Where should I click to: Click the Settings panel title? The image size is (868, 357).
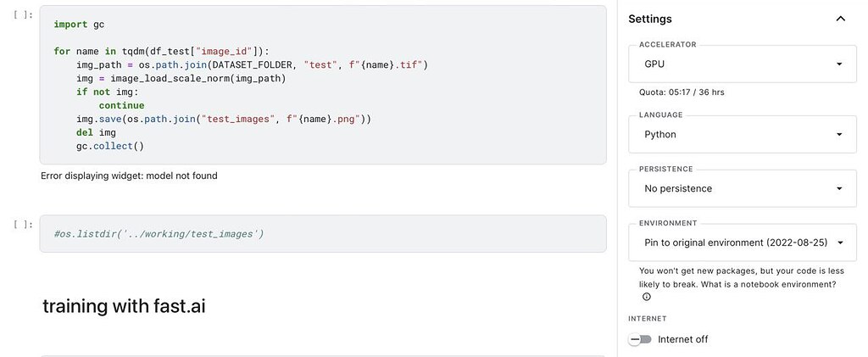pyautogui.click(x=650, y=19)
